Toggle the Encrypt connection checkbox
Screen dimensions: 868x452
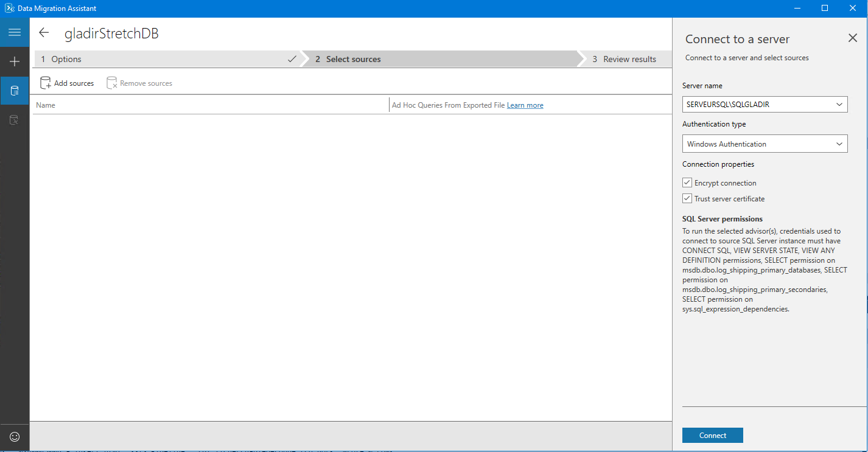[687, 183]
